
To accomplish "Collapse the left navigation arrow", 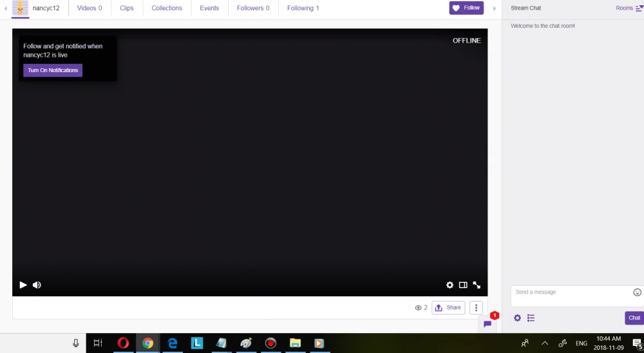I will 6,8.
